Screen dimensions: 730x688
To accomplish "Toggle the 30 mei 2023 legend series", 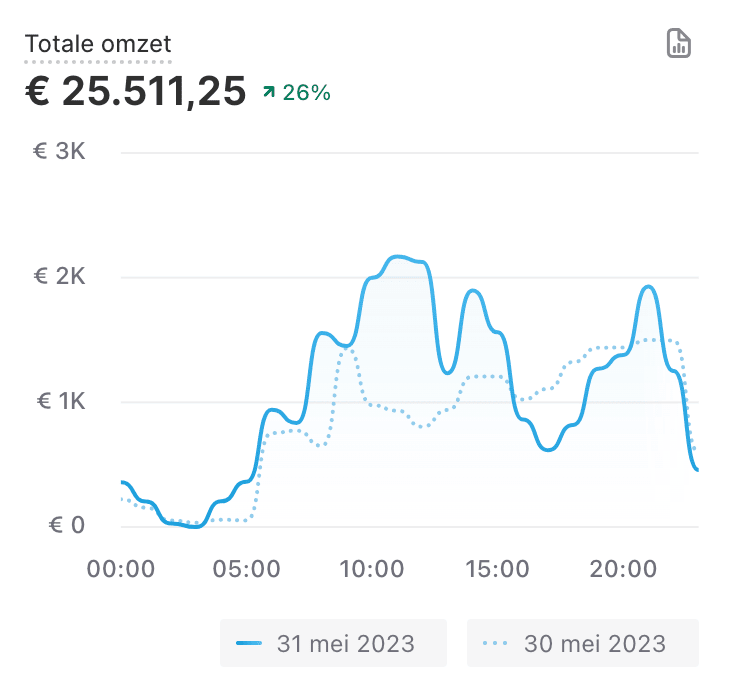I will (582, 643).
